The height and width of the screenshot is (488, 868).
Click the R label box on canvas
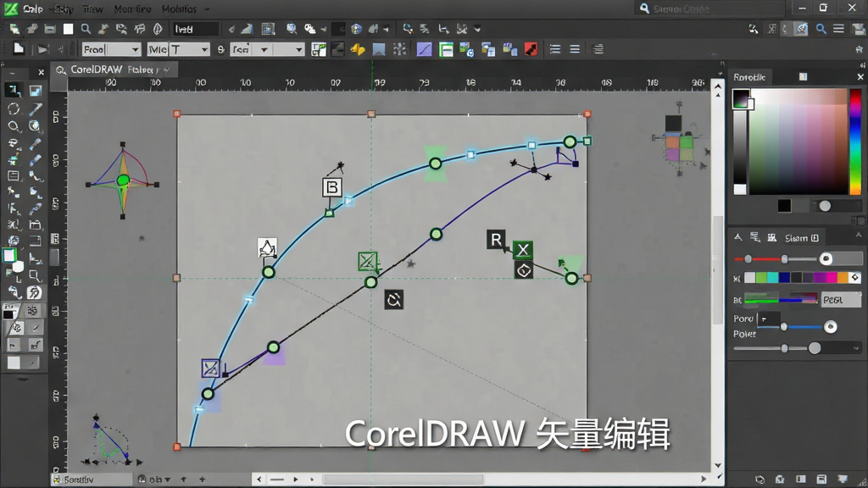tap(496, 240)
